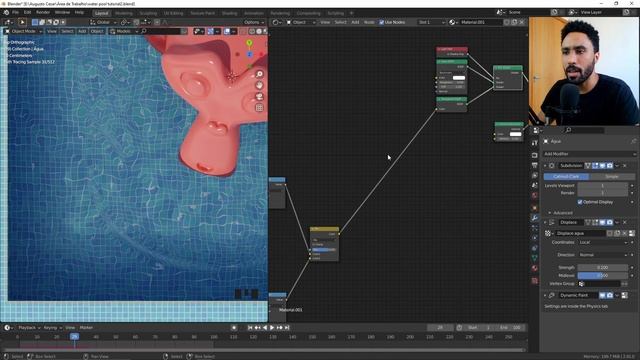Collapse the Displace modifier panel
This screenshot has height=360, width=640.
coord(545,222)
